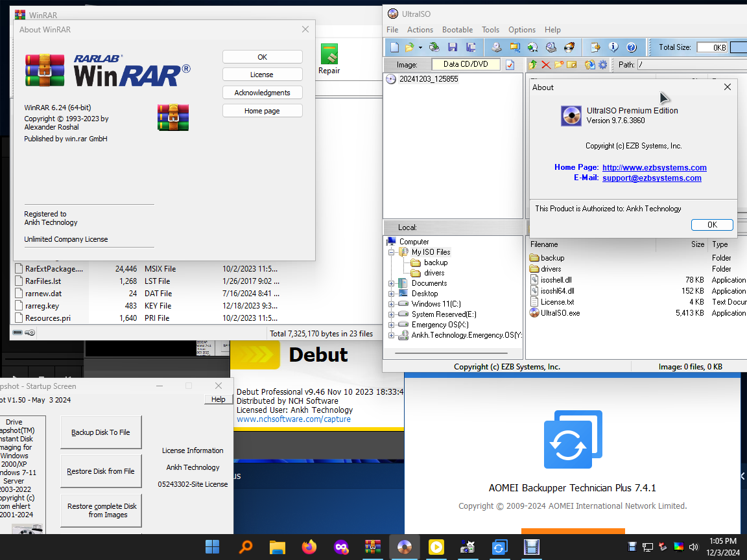Open UltraISO options via the gear icon
Image resolution: width=747 pixels, height=560 pixels.
[x=603, y=65]
